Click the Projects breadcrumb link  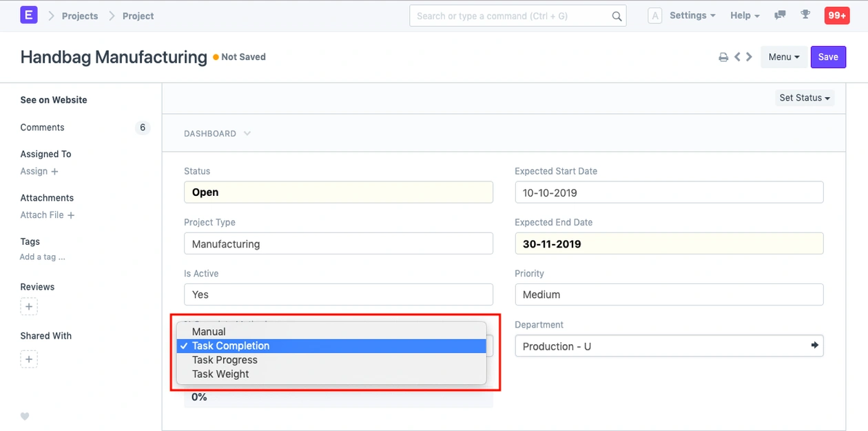click(80, 16)
